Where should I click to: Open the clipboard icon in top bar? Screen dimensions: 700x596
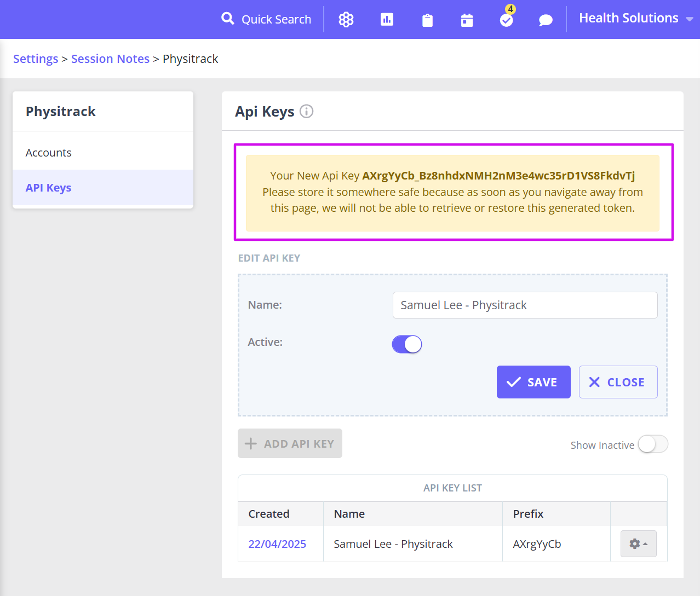click(x=427, y=20)
